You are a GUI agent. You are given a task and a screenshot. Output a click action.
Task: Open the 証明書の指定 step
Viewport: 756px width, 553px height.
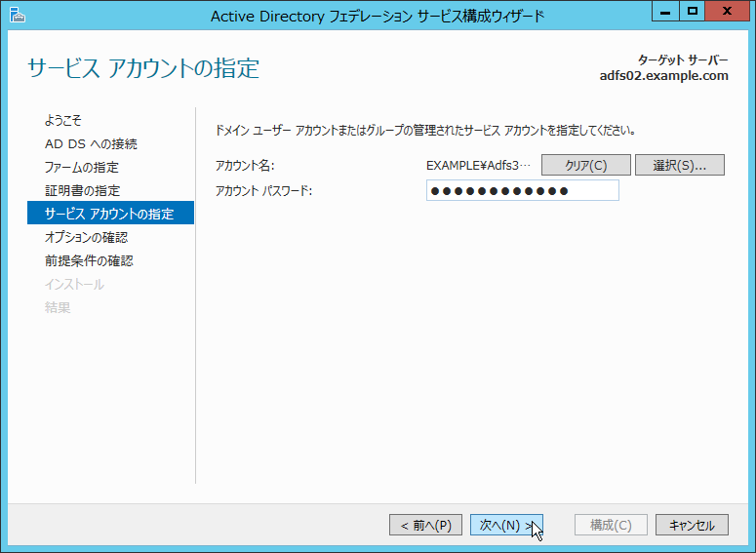pyautogui.click(x=82, y=190)
